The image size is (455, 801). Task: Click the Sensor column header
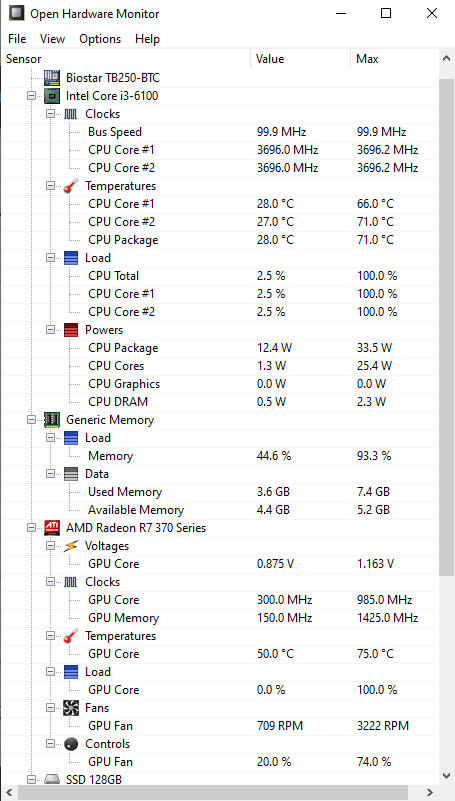[x=127, y=59]
